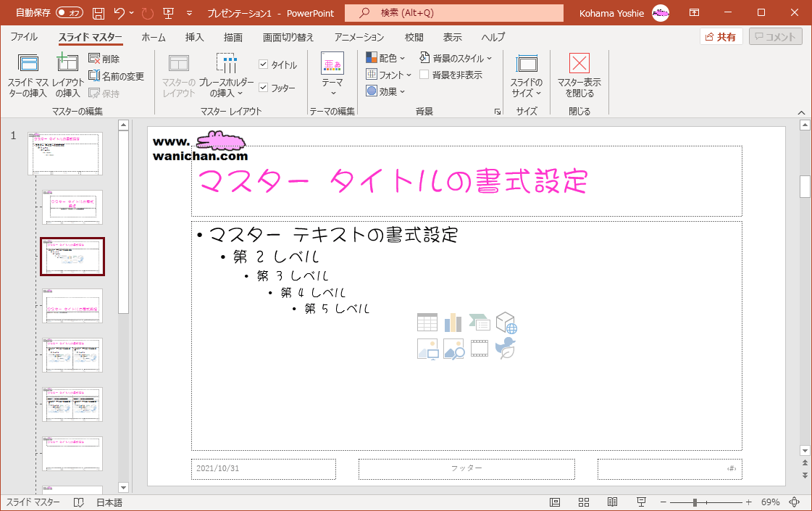The width and height of the screenshot is (812, 511).
Task: Click the insert video placeholder icon
Action: click(480, 349)
